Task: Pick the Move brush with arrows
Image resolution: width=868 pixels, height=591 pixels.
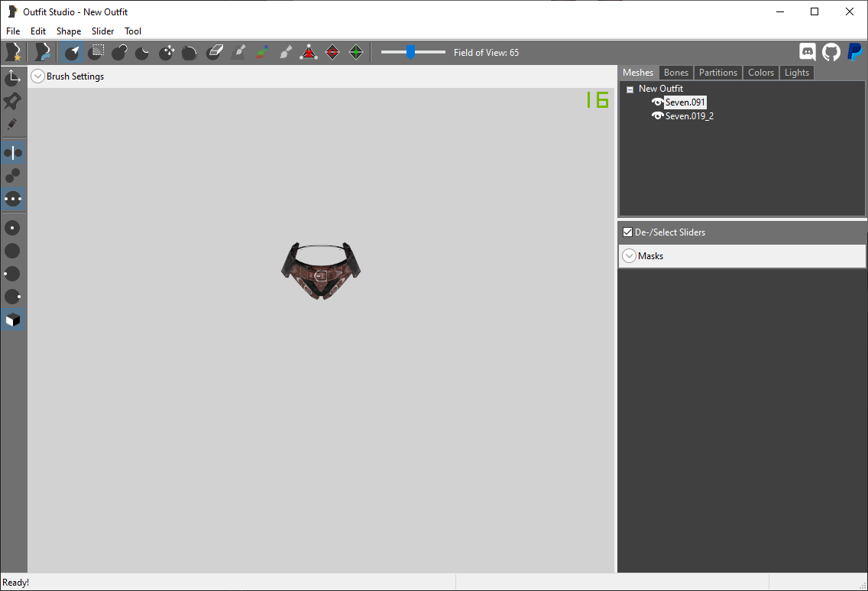Action: click(167, 52)
